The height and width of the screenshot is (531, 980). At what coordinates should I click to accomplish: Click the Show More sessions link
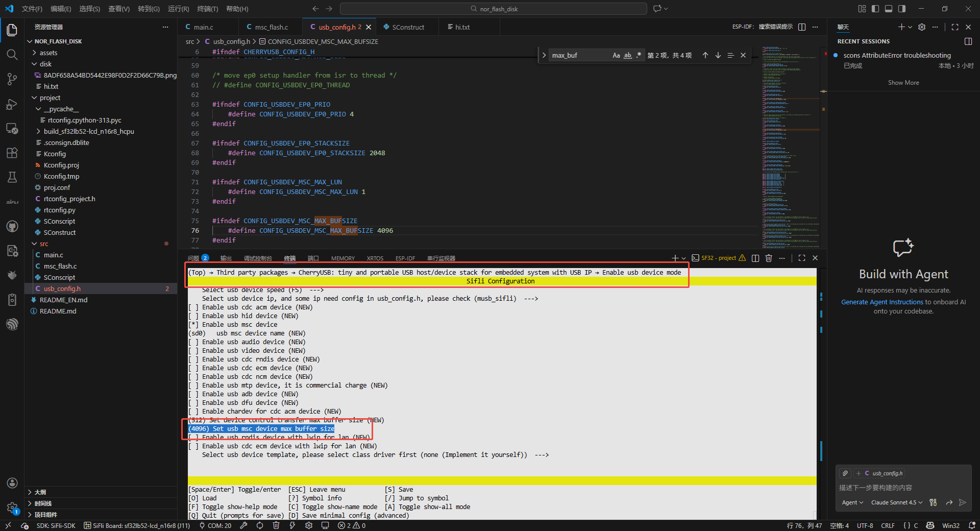pos(903,83)
